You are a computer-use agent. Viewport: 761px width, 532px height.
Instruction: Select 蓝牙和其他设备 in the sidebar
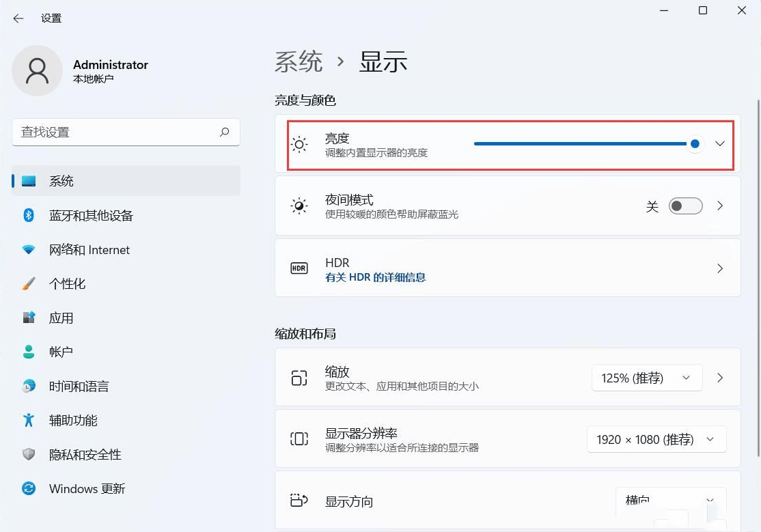coord(89,215)
